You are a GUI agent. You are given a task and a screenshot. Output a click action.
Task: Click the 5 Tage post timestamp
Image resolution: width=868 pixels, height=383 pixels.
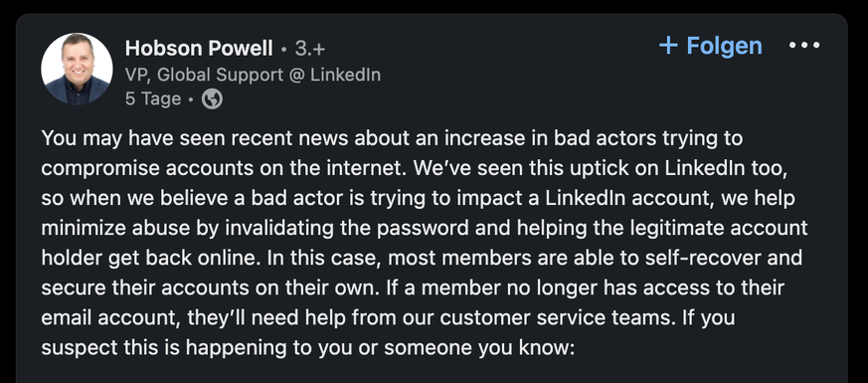153,99
